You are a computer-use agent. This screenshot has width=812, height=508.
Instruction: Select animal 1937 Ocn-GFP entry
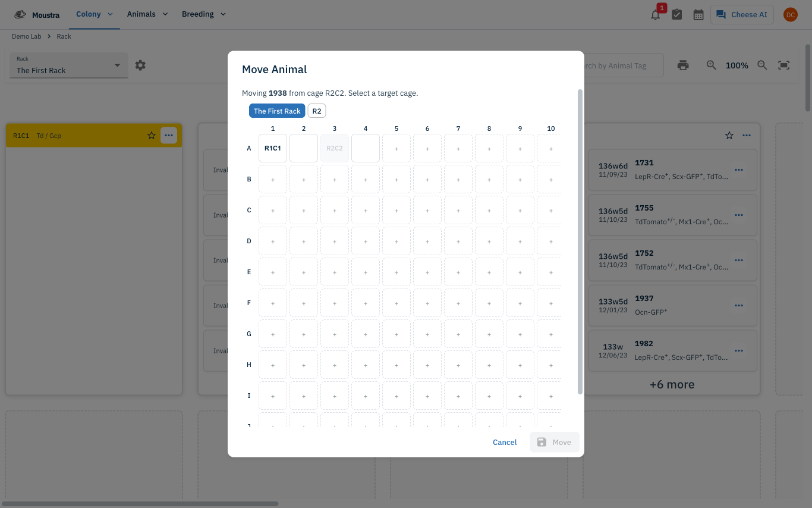pos(674,306)
